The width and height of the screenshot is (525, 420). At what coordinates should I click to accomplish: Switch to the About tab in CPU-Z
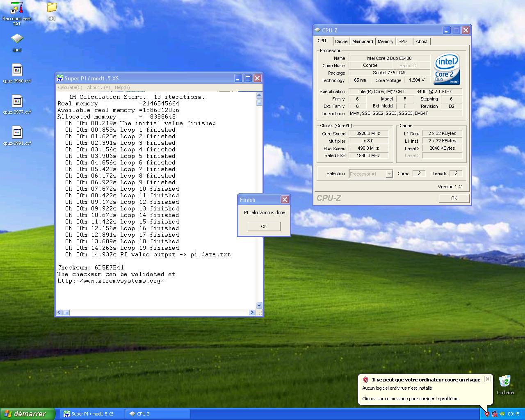[x=422, y=41]
